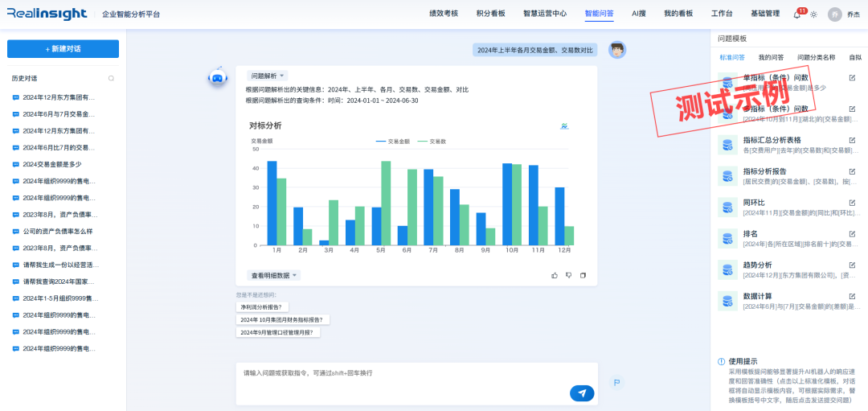Click the info icon next to 使用提示

coord(721,362)
